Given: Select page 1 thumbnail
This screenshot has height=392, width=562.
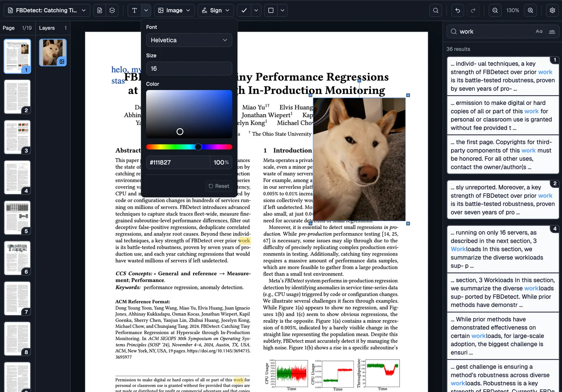Looking at the screenshot, I should click(x=18, y=56).
